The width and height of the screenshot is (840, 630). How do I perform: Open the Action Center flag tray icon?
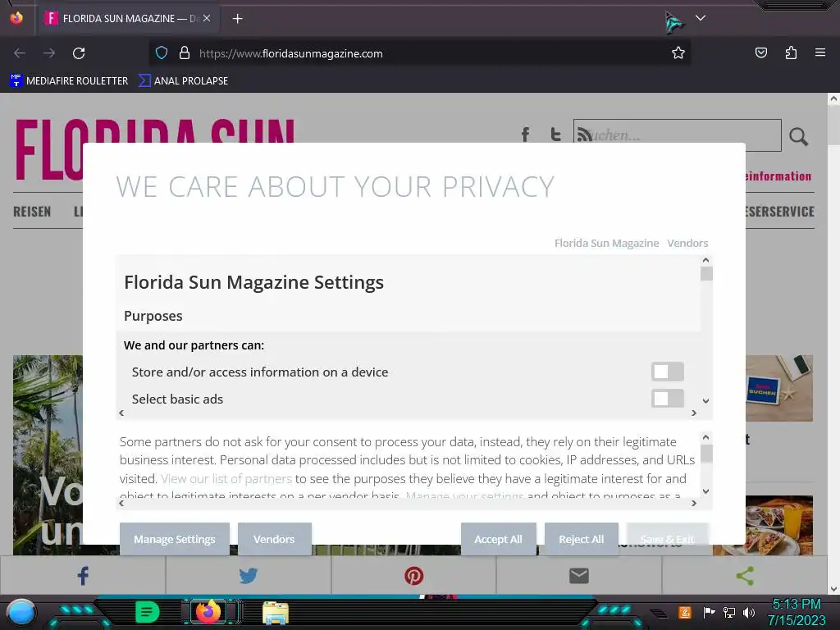coord(709,612)
